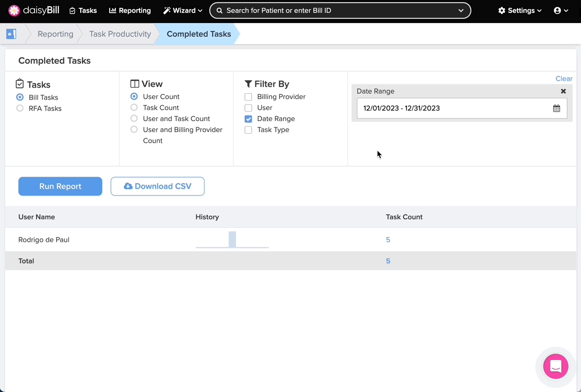Check the User filter checkbox

(x=248, y=108)
